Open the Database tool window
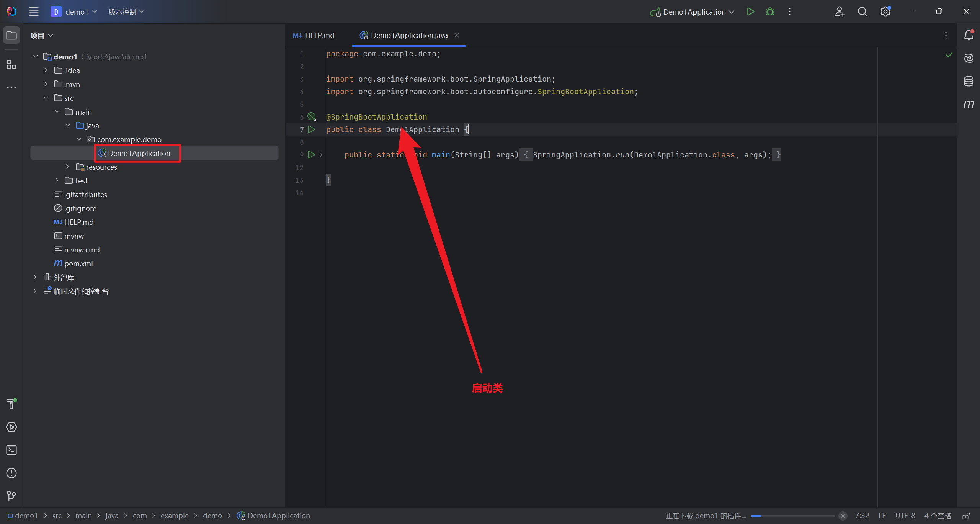This screenshot has height=524, width=980. (969, 81)
